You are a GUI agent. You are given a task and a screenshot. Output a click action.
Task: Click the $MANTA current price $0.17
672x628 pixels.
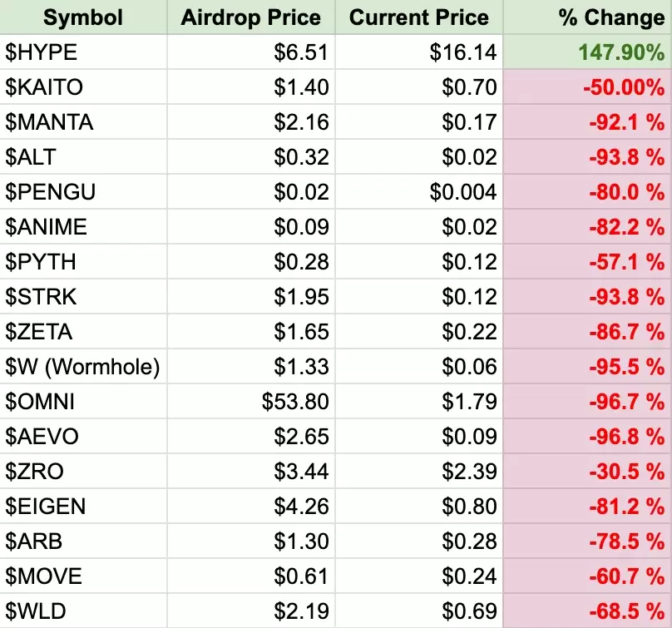[x=418, y=122]
